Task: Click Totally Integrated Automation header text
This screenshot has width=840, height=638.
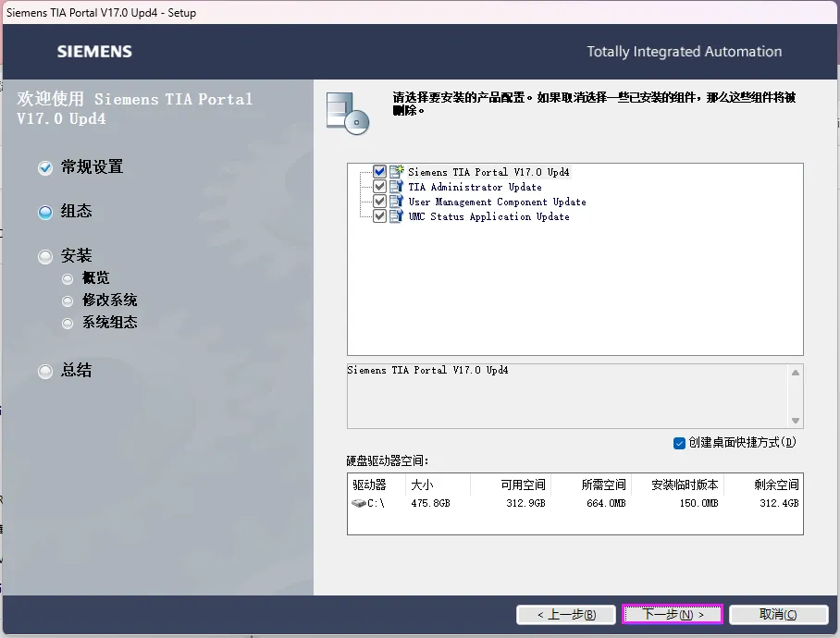Action: click(x=684, y=52)
